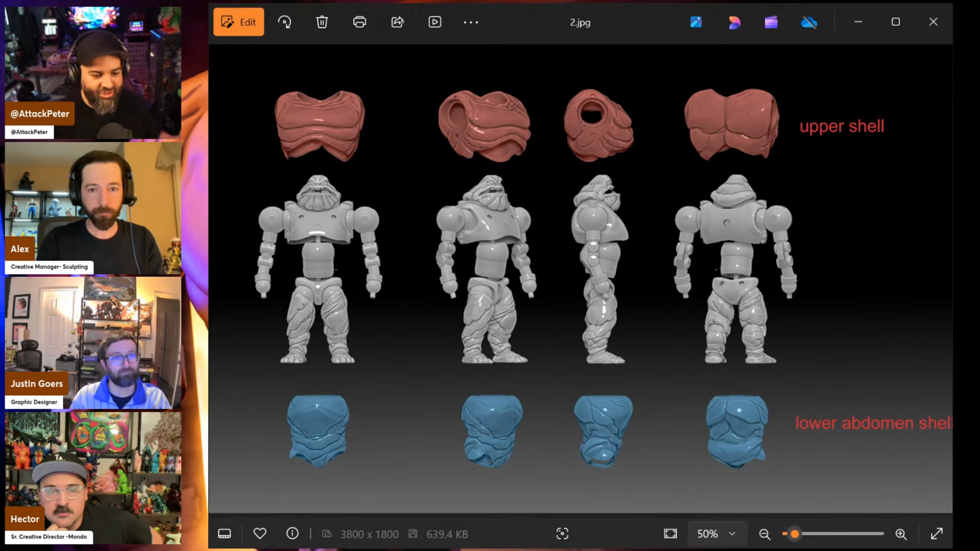Click the orange Justin Goers name tag

pyautogui.click(x=36, y=384)
